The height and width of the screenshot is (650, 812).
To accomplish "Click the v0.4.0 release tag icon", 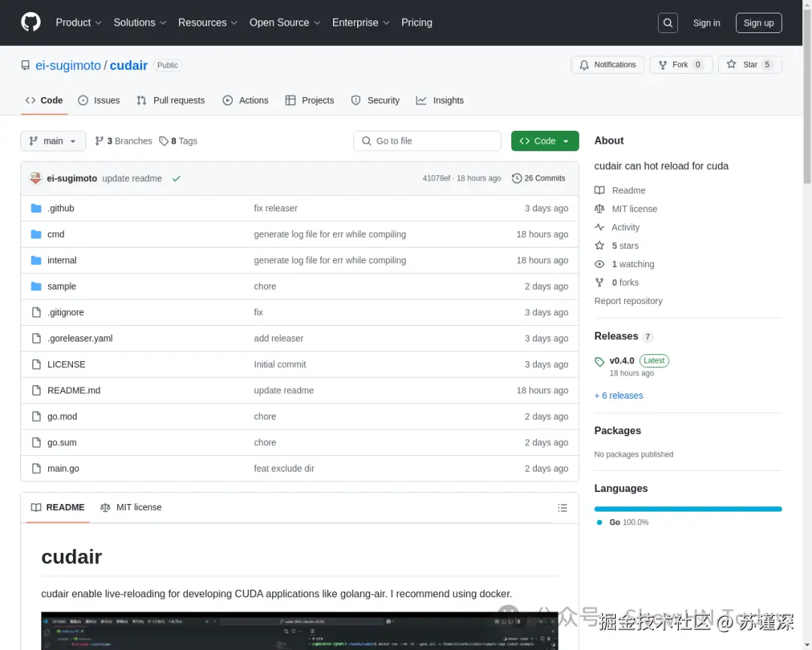I will pyautogui.click(x=600, y=362).
